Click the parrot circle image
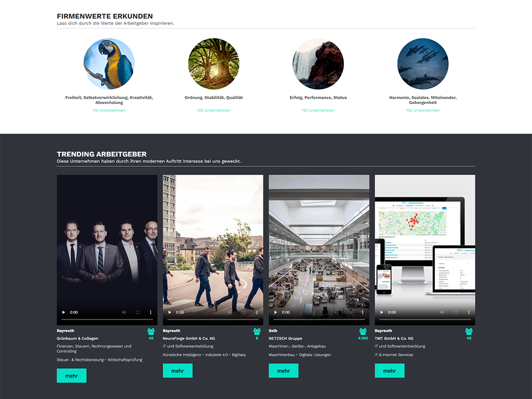Screen dimensions: 532x399 tap(109, 64)
